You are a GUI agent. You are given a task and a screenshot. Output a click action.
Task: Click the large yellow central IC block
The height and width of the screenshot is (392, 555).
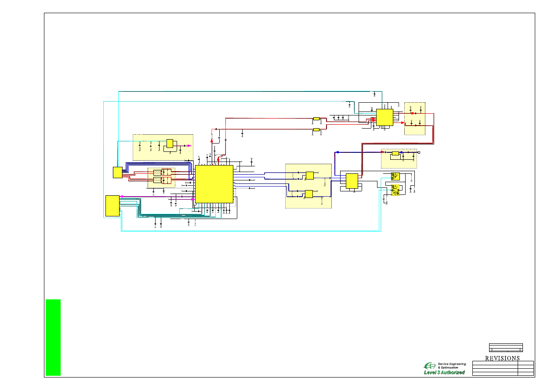coord(214,184)
